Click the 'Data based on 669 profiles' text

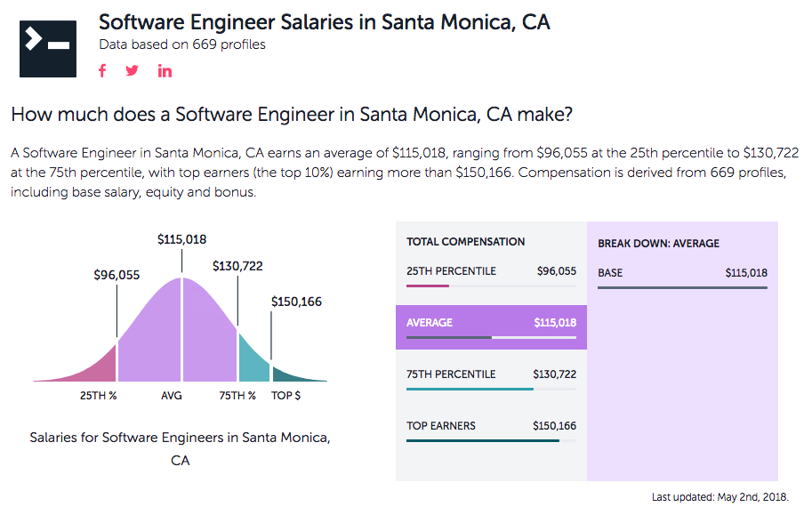181,44
